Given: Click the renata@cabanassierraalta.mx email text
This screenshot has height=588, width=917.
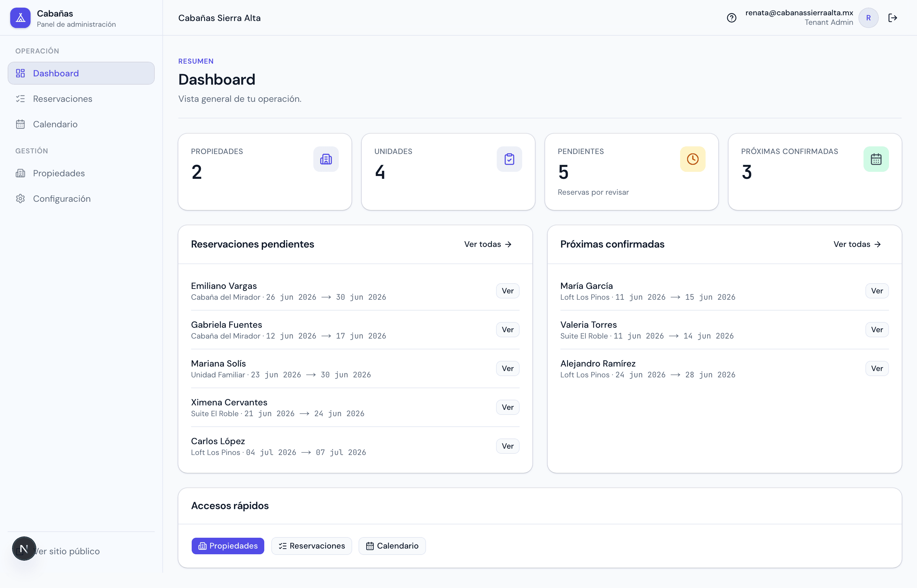Looking at the screenshot, I should (799, 13).
